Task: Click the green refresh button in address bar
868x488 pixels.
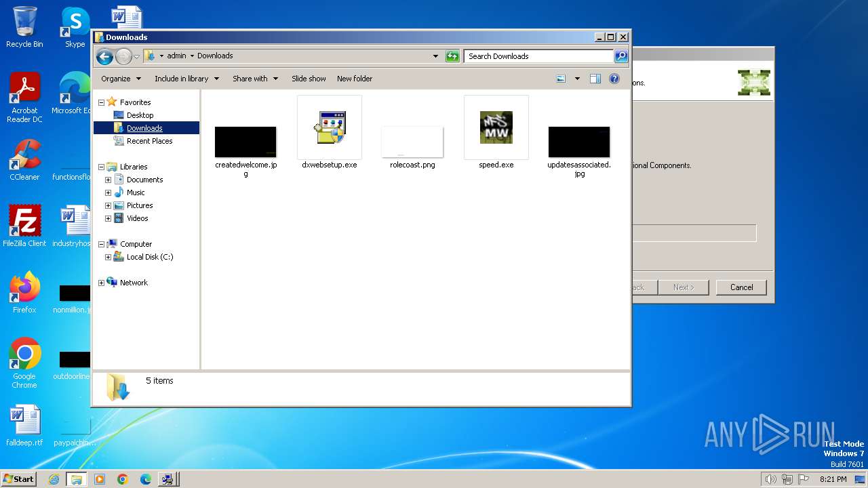Action: 452,56
